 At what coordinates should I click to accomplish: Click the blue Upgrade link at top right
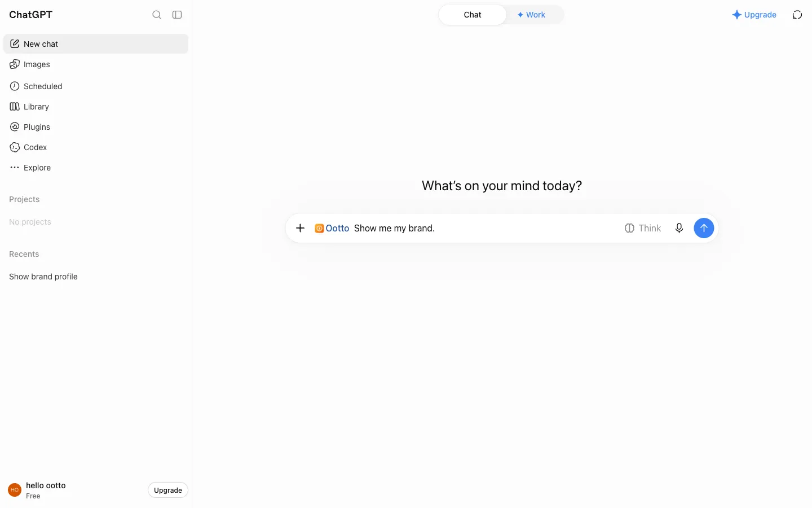point(754,15)
